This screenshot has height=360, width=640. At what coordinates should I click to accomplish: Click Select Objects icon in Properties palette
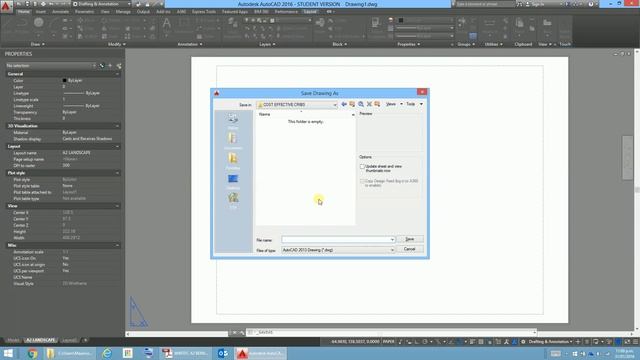click(110, 66)
